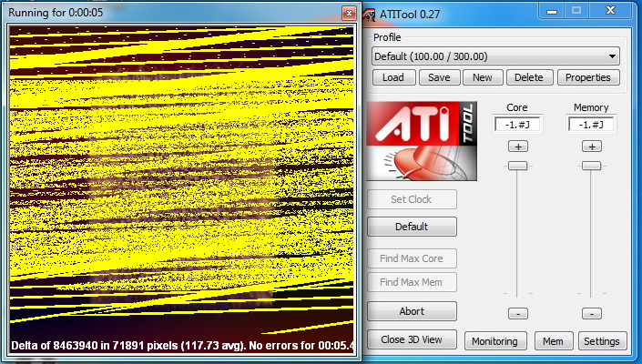Close the Running for 0:00:05 window

pyautogui.click(x=349, y=14)
